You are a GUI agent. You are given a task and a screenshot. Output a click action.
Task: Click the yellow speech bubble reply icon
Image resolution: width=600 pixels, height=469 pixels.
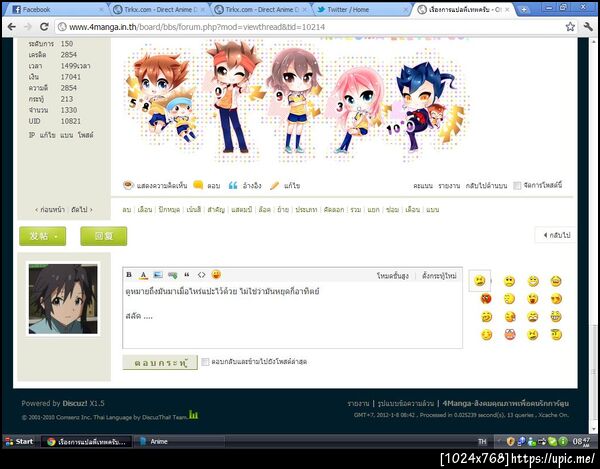(198, 185)
